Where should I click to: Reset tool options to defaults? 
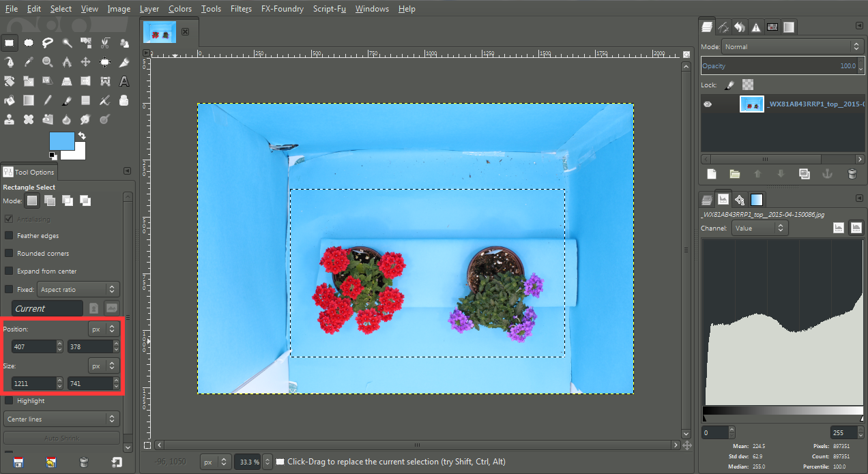click(x=117, y=462)
